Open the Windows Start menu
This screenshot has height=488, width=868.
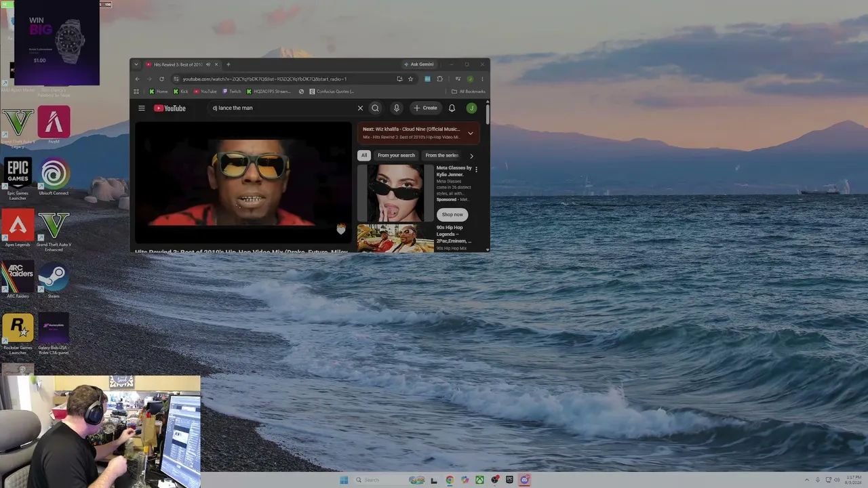pos(344,480)
